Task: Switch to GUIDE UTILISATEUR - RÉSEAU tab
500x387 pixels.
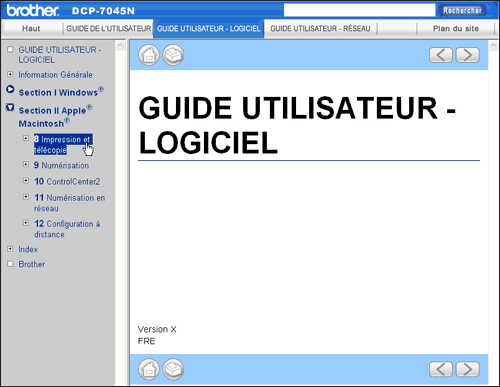Action: point(321,29)
